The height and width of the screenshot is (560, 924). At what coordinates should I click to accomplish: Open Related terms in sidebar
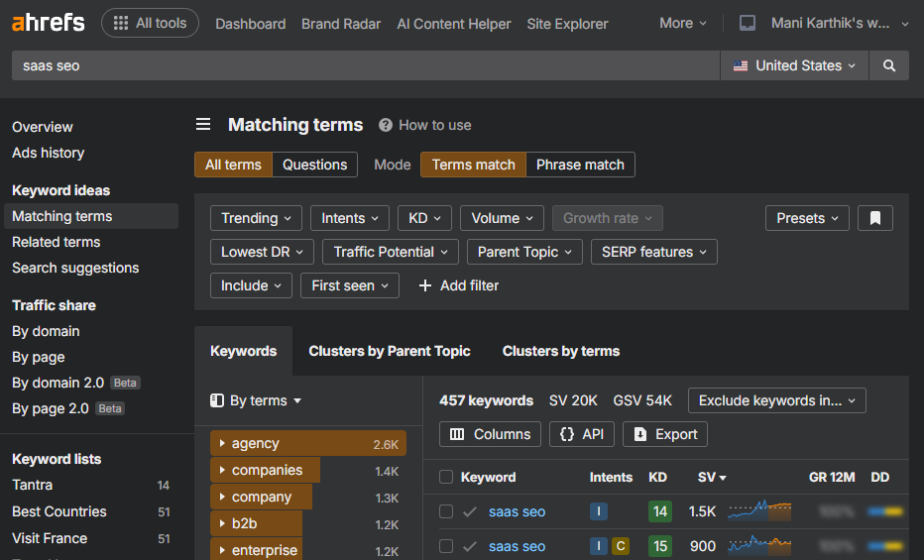tap(56, 242)
